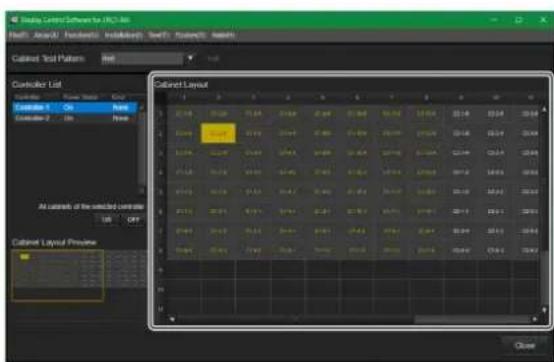This screenshot has height=362, width=554.
Task: Click Cabinet Layout scroll-up arrow
Action: [544, 109]
